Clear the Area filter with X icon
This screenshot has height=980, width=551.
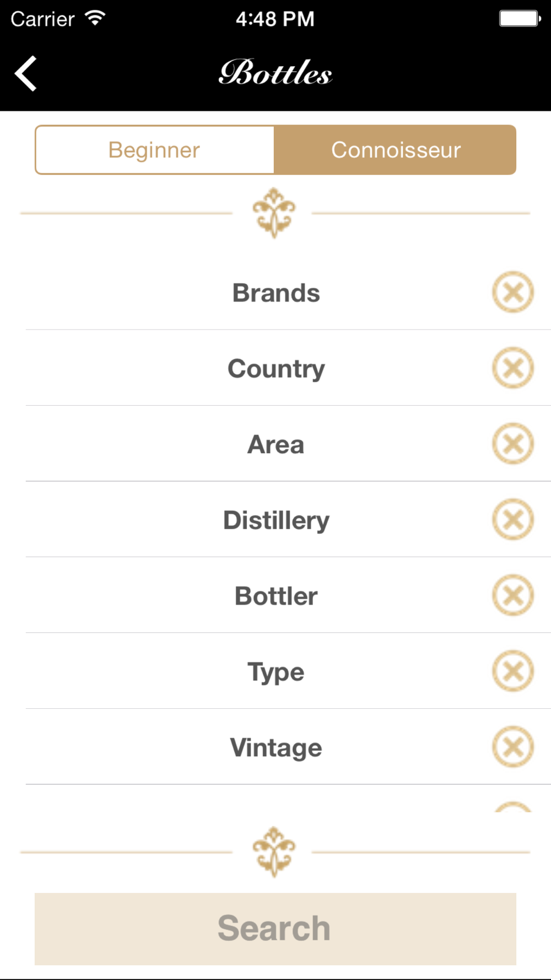point(513,444)
